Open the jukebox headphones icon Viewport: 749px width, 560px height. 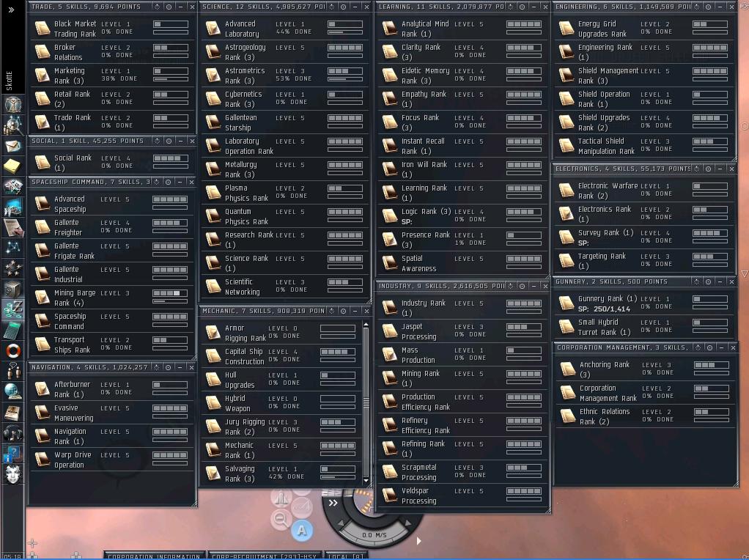pos(13,433)
